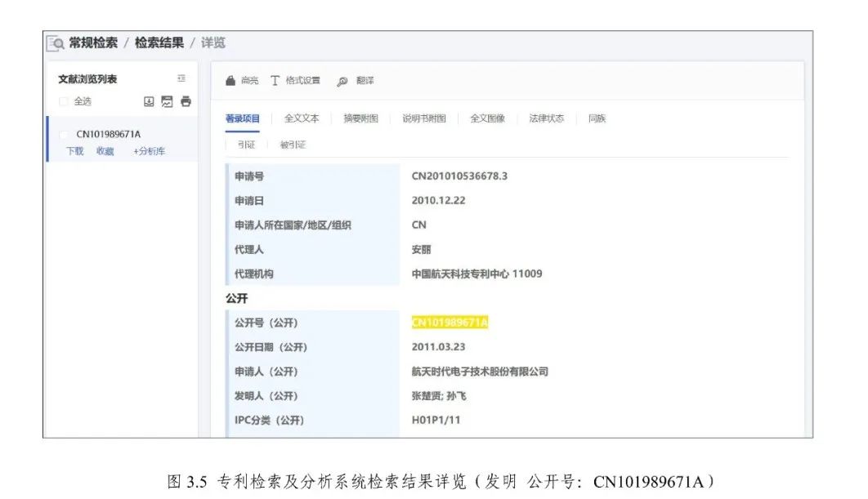Screen dimensions: 868x499
Task: Check the 全选 checkbox
Action: pos(64,102)
